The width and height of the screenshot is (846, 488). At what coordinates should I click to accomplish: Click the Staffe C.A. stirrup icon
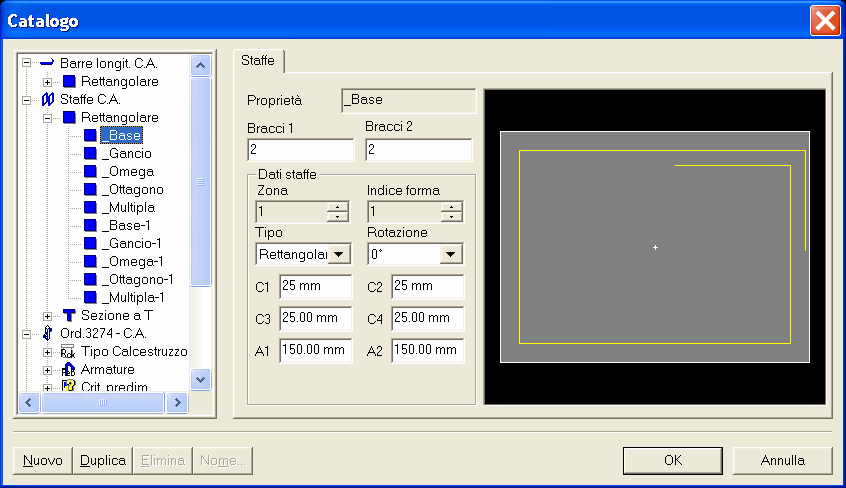[47, 99]
